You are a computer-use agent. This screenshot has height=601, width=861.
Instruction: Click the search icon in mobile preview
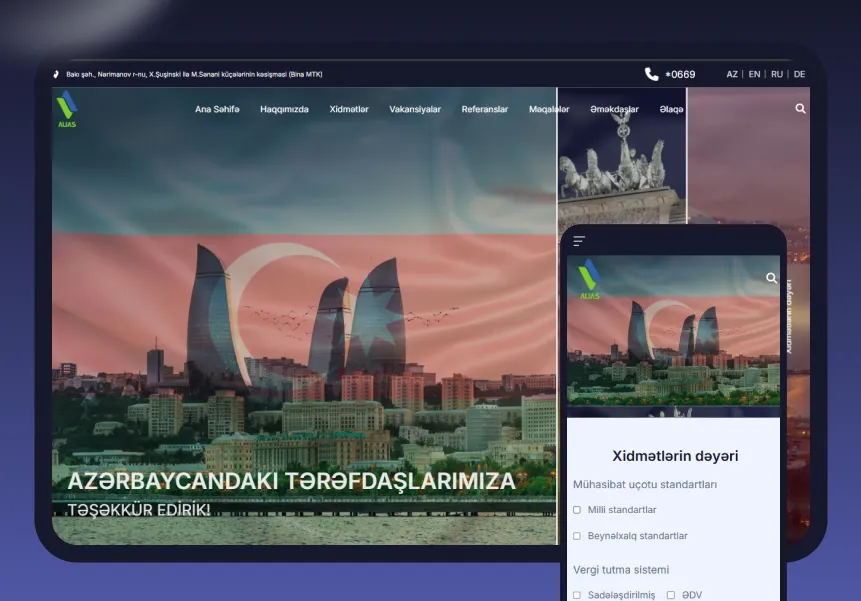(771, 279)
